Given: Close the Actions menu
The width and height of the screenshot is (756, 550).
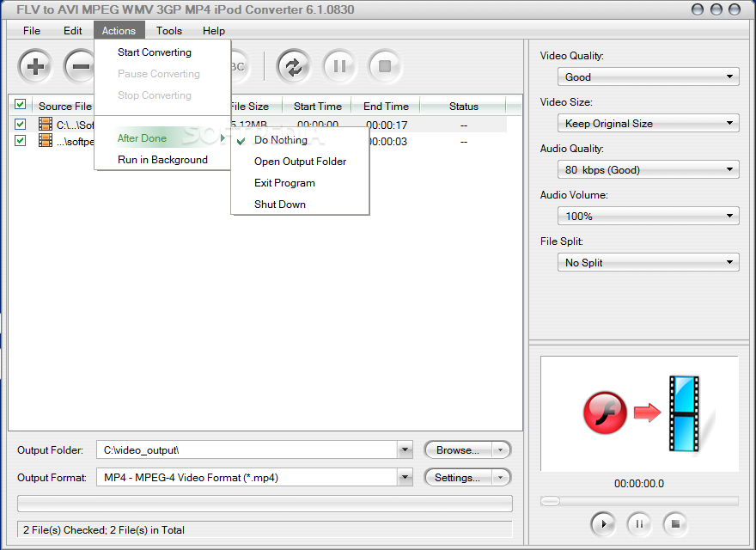Looking at the screenshot, I should click(x=119, y=30).
